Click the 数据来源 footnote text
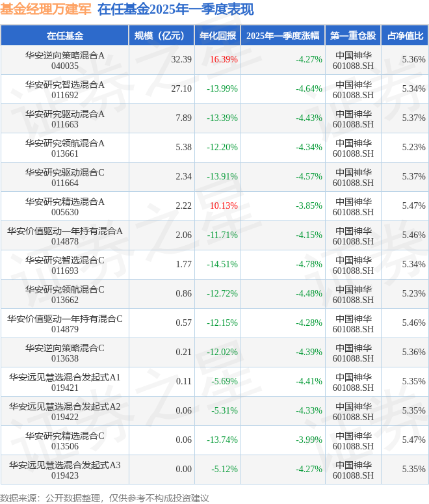The height and width of the screenshot is (504, 429). [x=105, y=498]
